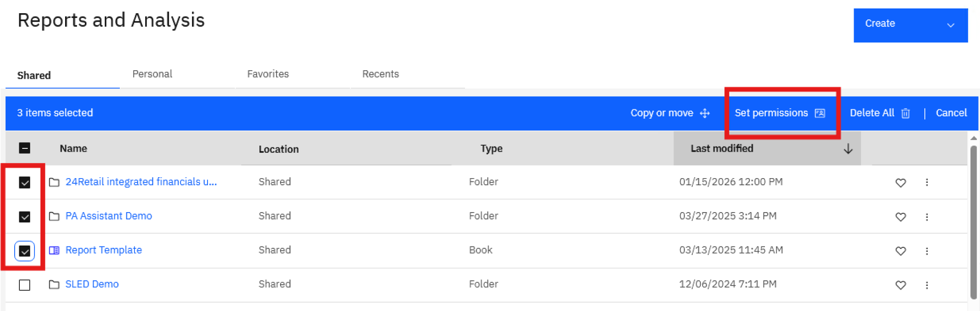The height and width of the screenshot is (311, 980).
Task: Click heart icon for Report Template
Action: 900,251
